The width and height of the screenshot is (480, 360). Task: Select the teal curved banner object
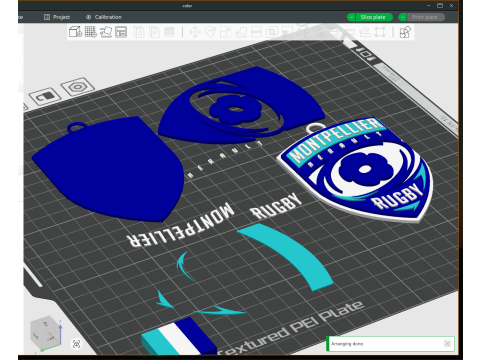286,256
